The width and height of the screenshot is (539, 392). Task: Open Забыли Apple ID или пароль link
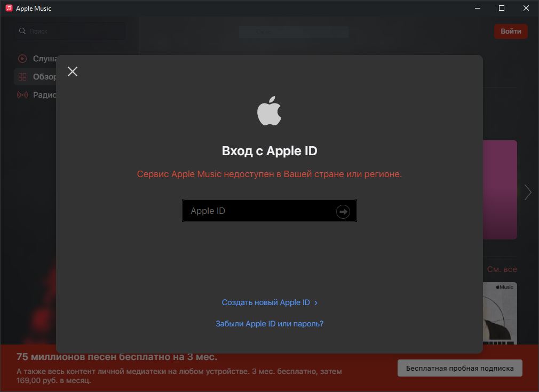click(269, 324)
